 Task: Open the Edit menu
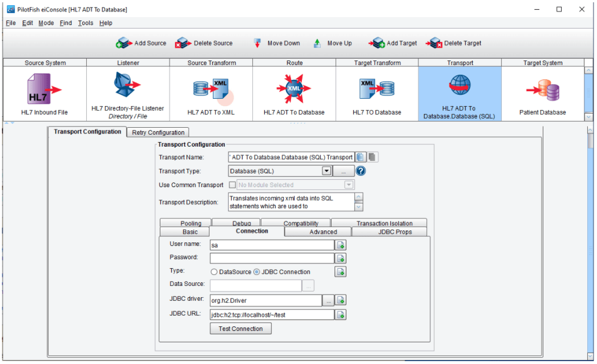coord(27,23)
